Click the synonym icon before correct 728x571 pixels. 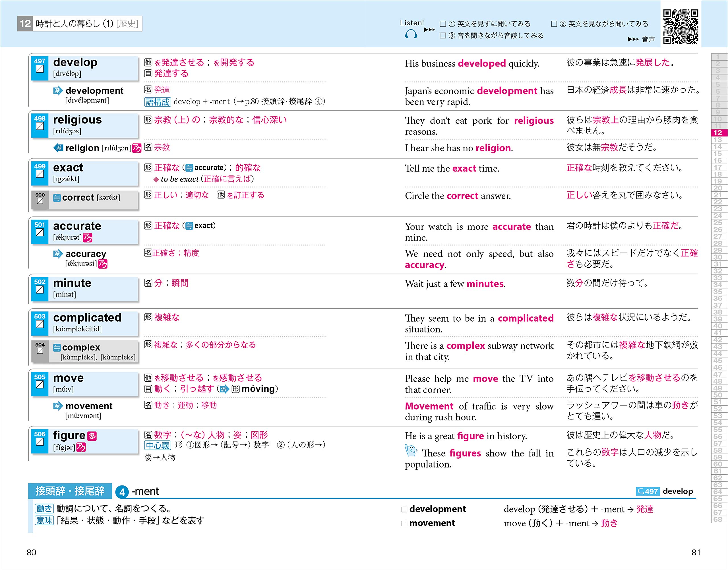(57, 198)
